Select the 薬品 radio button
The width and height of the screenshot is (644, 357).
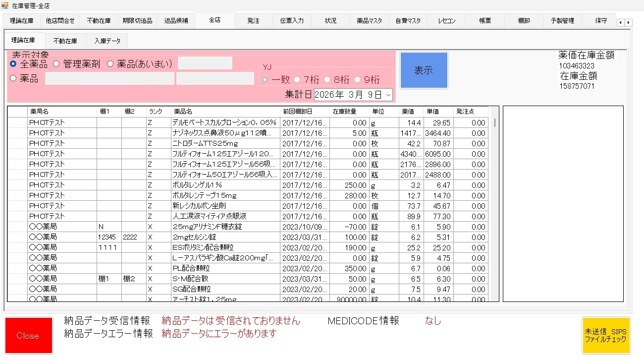[x=13, y=78]
